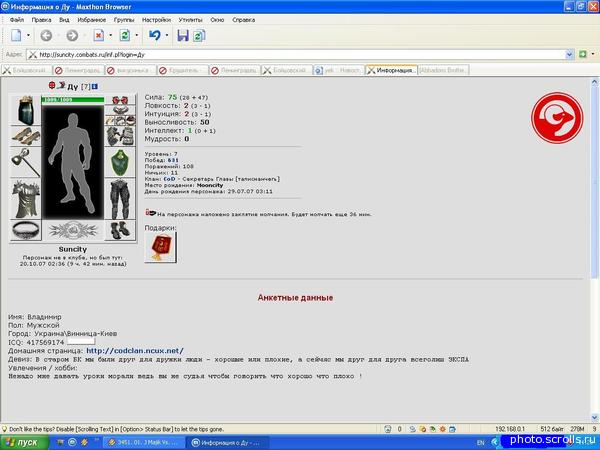The width and height of the screenshot is (600, 450).
Task: Expand the address bar history dropdown
Action: (x=570, y=55)
